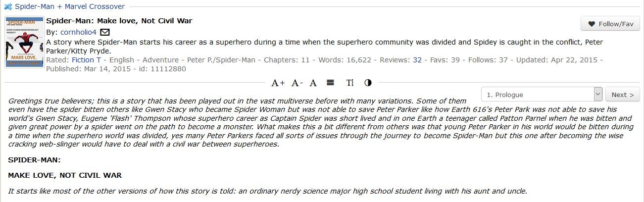The width and height of the screenshot is (644, 202).
Task: Go to next chapter with Next >
Action: (x=623, y=95)
